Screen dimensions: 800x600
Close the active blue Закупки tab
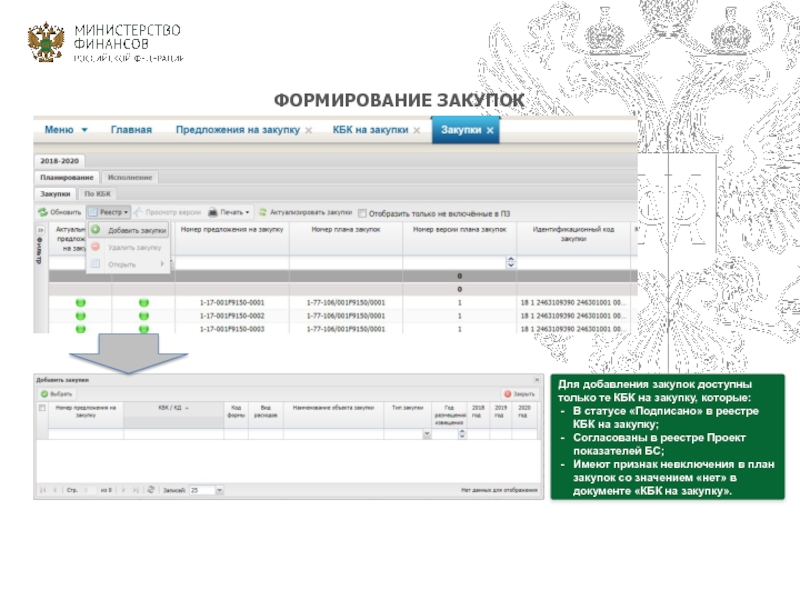(490, 131)
